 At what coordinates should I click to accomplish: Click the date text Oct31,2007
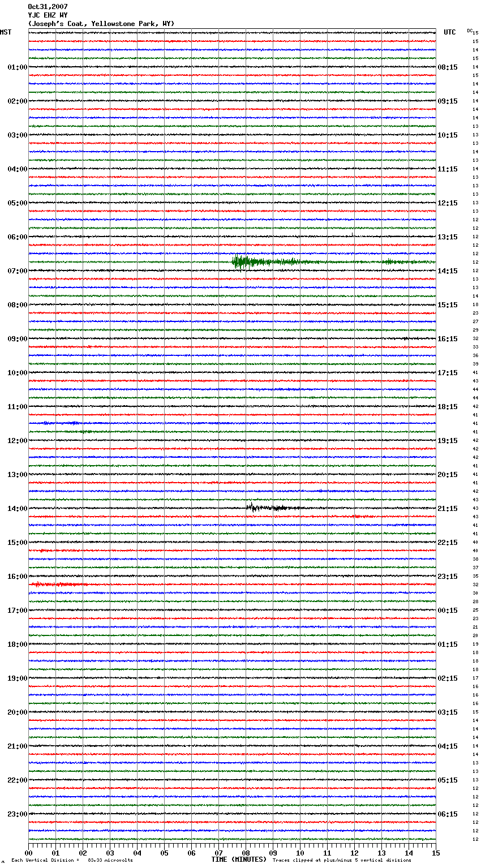point(48,7)
